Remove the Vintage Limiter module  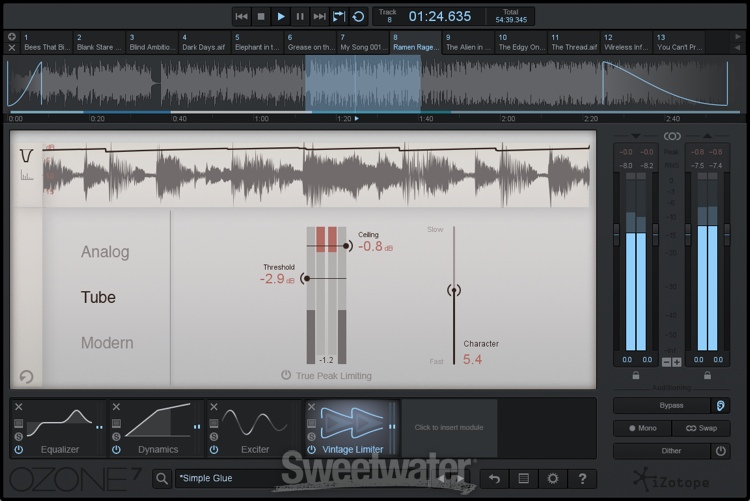click(311, 407)
